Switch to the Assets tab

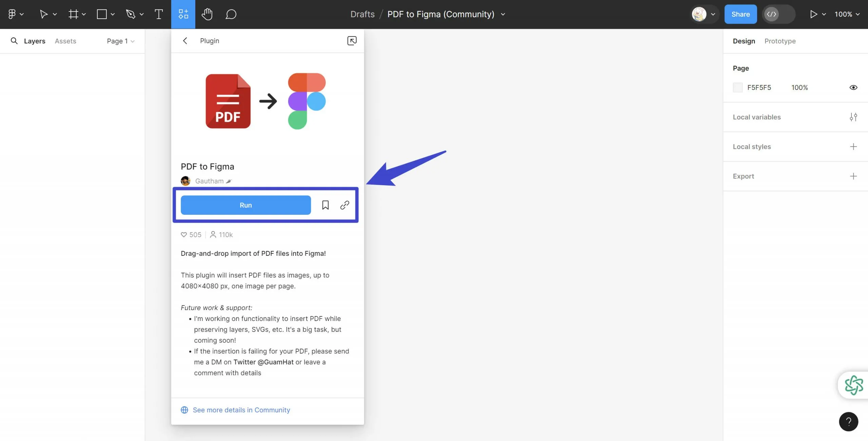click(65, 41)
